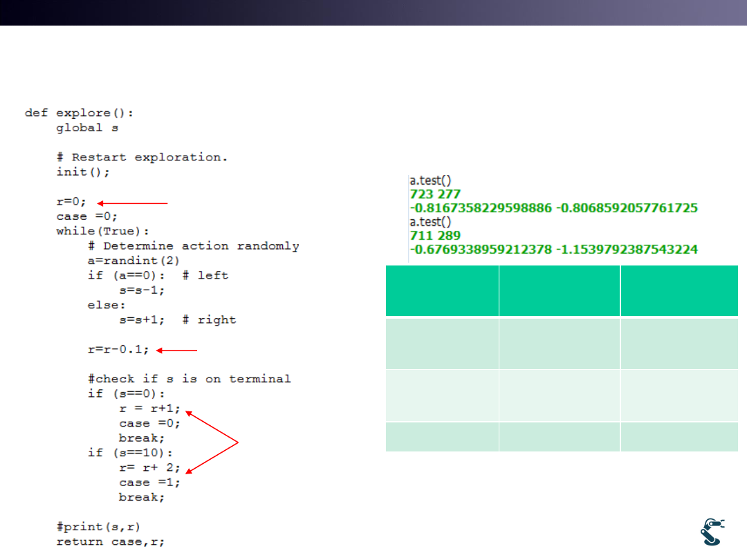Select the rightmost green table header cell
The height and width of the screenshot is (560, 747).
click(679, 291)
